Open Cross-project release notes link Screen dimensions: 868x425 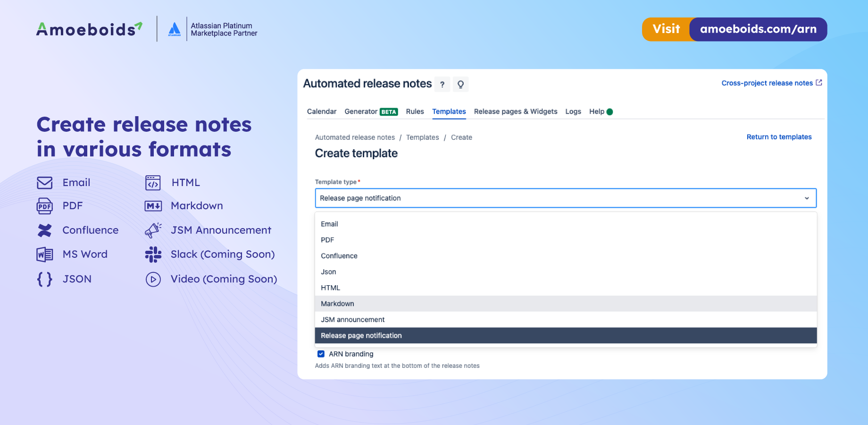767,83
